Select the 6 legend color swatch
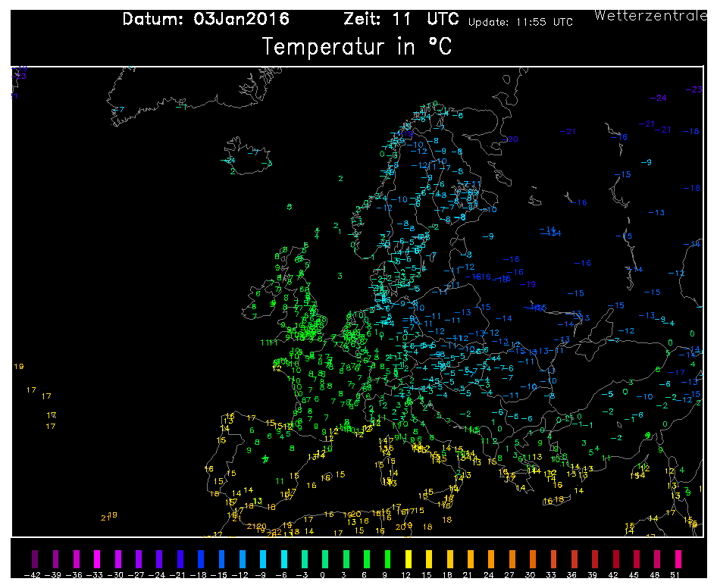 [367, 558]
